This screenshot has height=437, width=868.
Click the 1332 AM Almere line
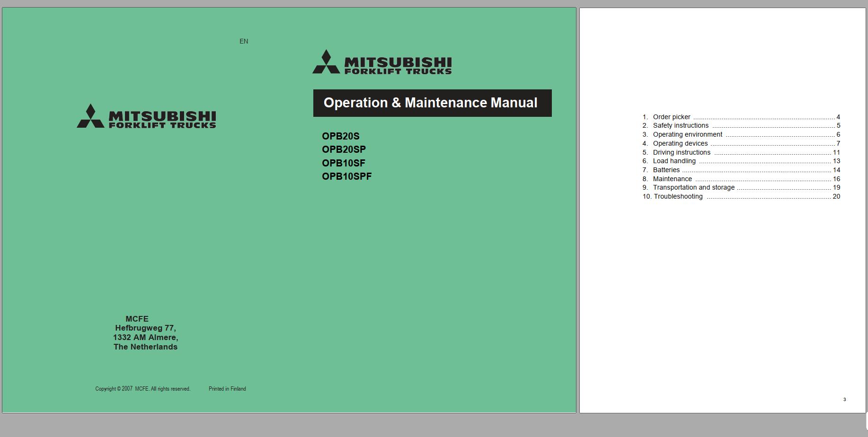pyautogui.click(x=146, y=337)
